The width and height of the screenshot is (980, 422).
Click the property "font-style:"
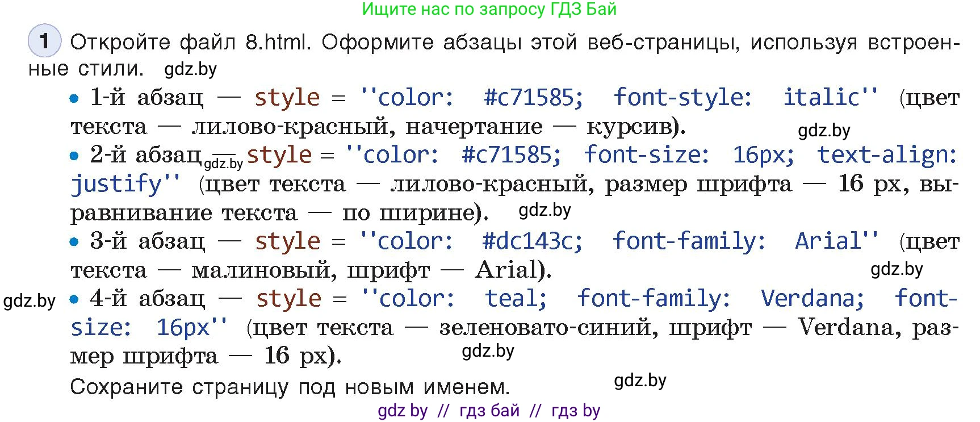(683, 98)
